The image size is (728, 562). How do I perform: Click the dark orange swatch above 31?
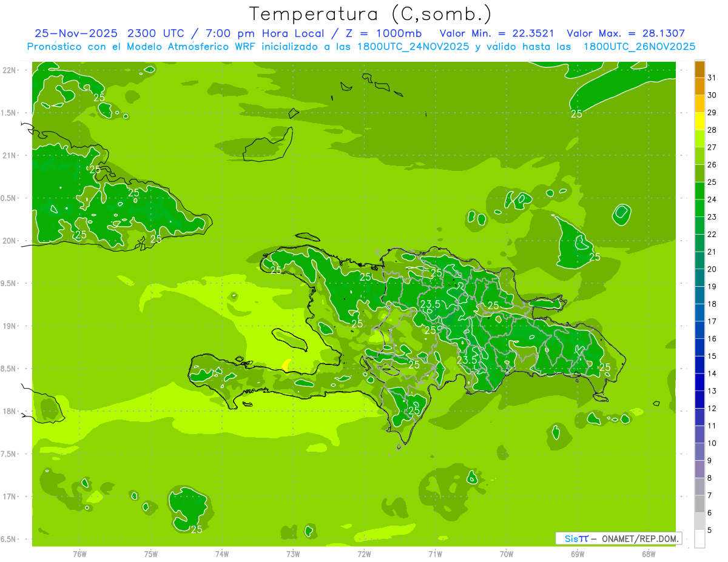(699, 69)
